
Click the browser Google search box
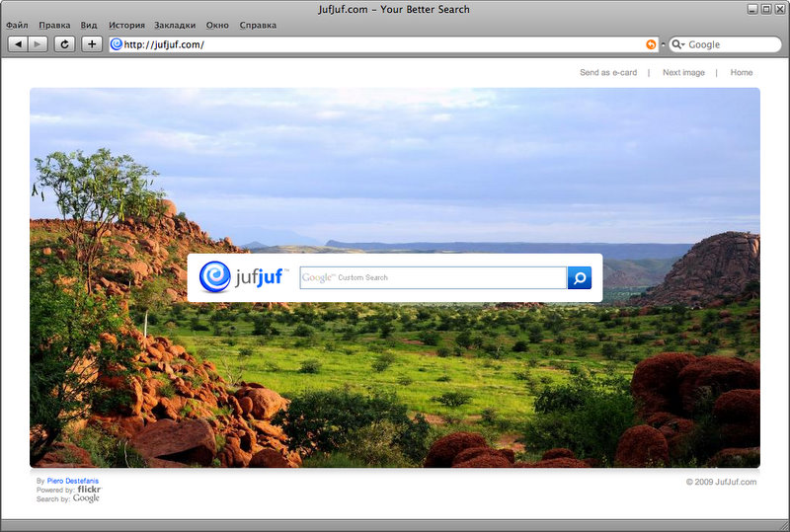[x=725, y=44]
